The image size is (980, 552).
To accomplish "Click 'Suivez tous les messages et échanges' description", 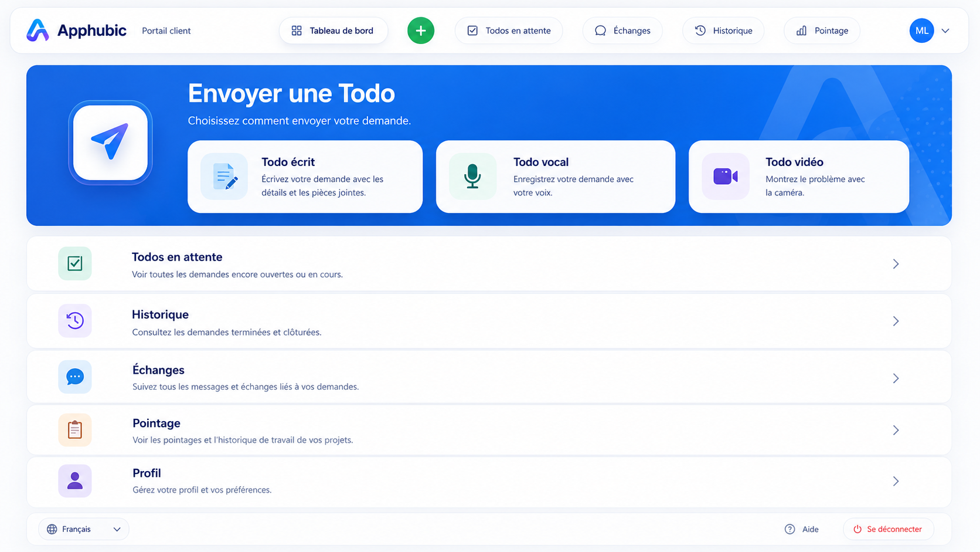I will point(246,387).
